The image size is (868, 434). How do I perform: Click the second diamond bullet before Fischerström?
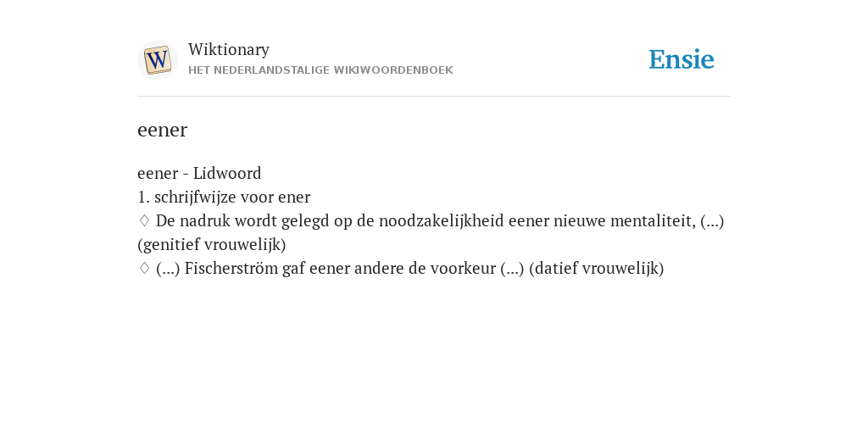[144, 269]
